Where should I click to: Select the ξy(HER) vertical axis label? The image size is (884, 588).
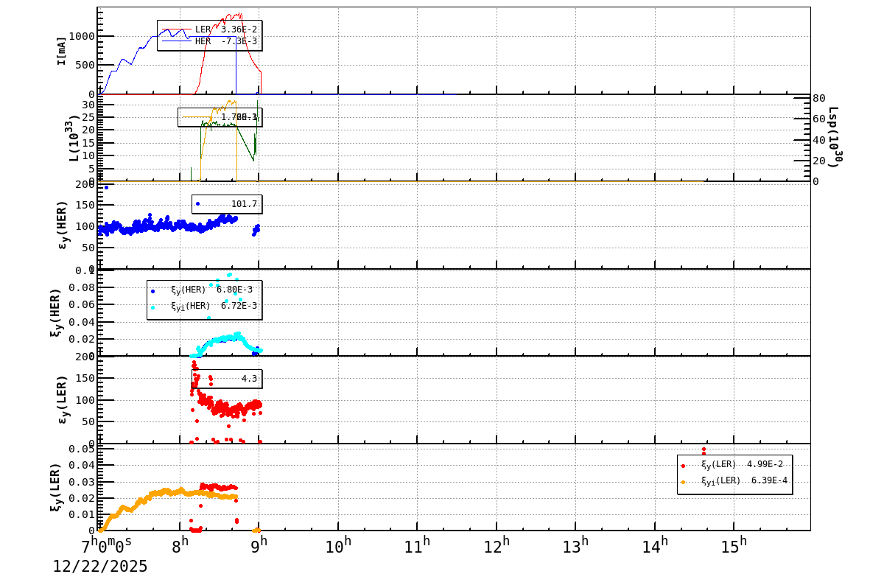tap(55, 312)
